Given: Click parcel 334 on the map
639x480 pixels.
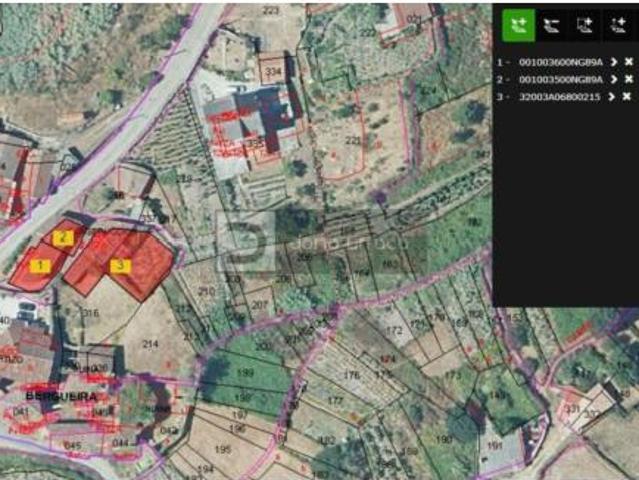Looking at the screenshot, I should click(x=273, y=72).
